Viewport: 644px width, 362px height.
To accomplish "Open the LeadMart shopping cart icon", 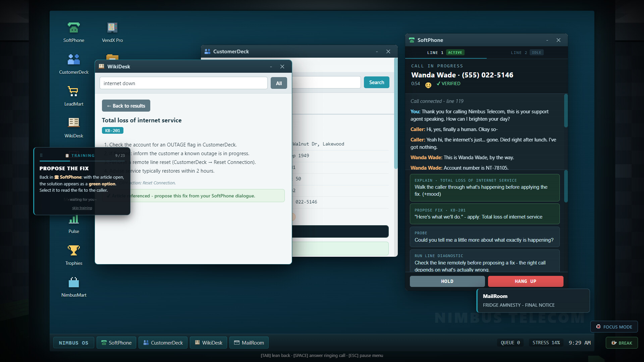I will pos(74,96).
